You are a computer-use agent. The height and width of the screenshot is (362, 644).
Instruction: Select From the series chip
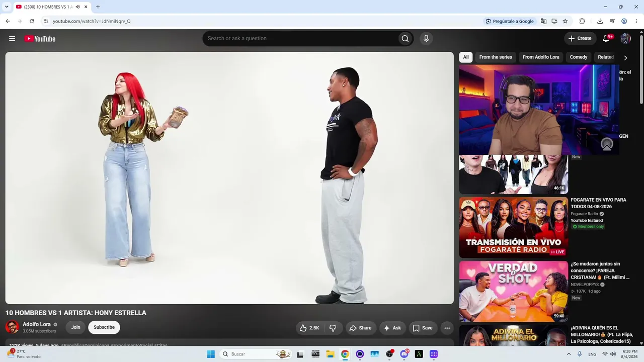tap(496, 57)
